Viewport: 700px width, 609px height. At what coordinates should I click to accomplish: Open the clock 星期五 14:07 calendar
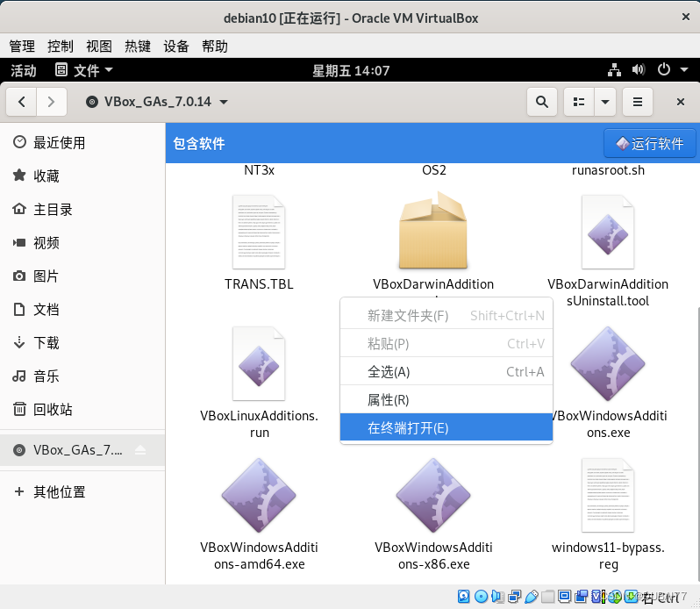(x=351, y=70)
